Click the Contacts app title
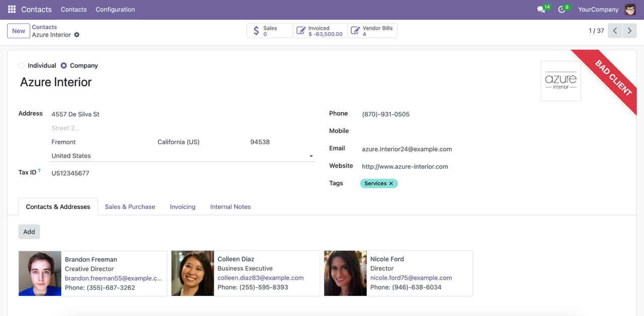The width and height of the screenshot is (644, 316). pos(36,9)
